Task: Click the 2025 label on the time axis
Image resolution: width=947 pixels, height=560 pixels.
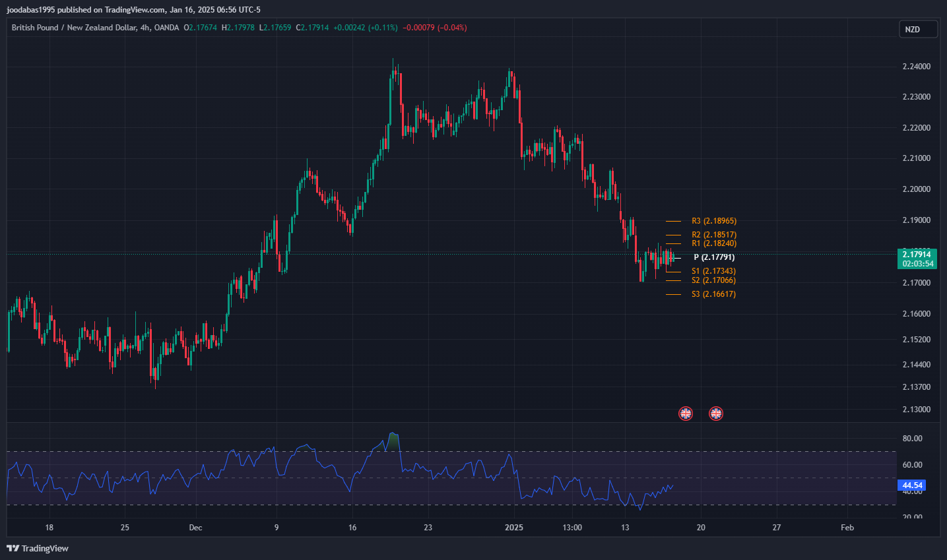Action: point(513,528)
